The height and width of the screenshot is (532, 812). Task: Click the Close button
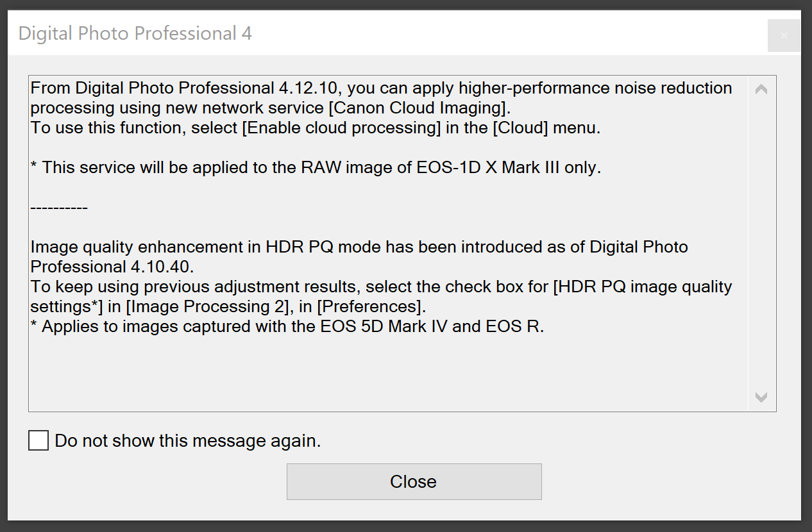tap(414, 481)
